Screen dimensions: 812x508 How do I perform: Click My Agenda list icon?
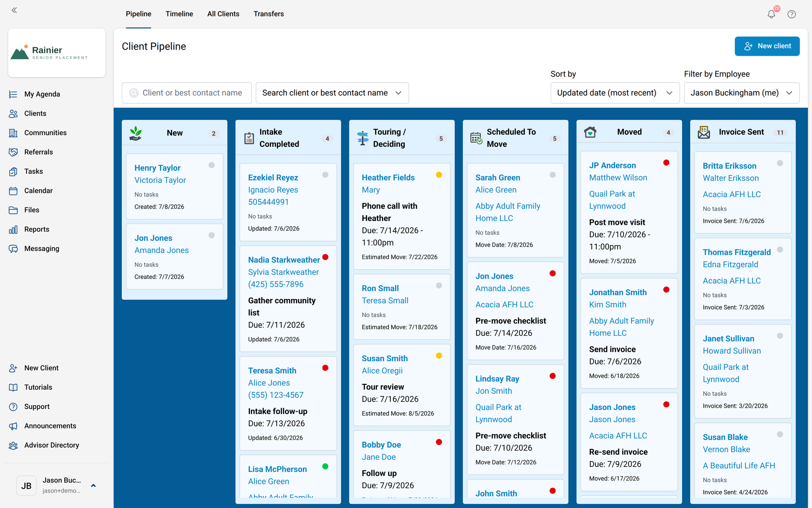pos(13,94)
